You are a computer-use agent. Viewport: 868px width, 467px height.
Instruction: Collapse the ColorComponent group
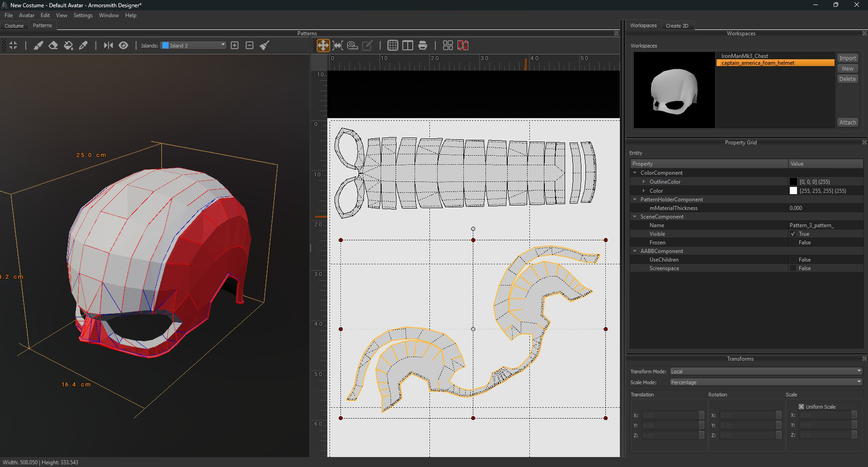click(x=635, y=173)
